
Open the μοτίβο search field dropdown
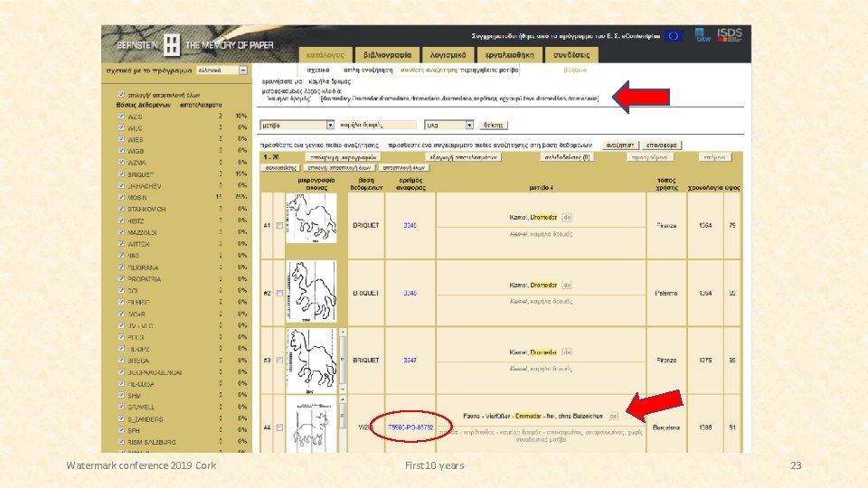[x=297, y=125]
